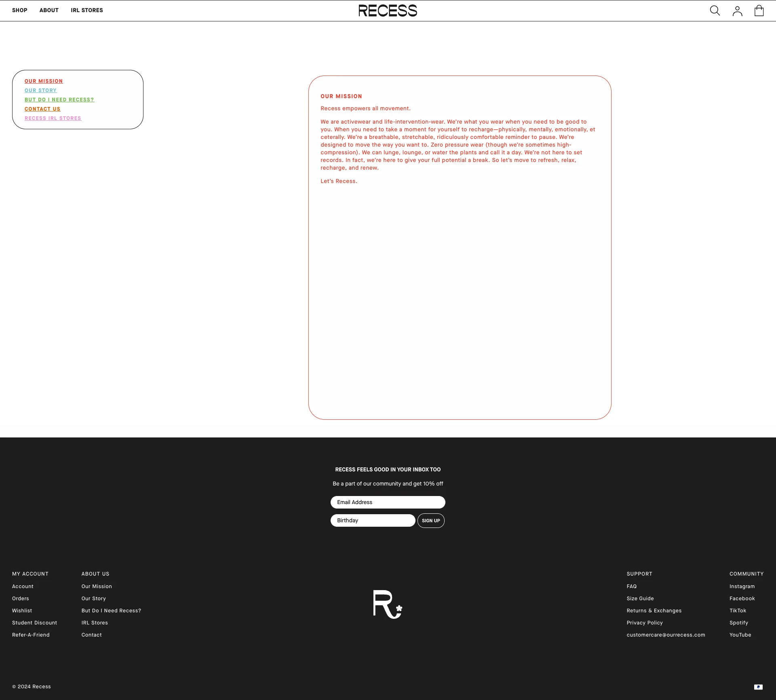Open Size Guide support link
Screen dimensions: 776x700
[640, 599]
